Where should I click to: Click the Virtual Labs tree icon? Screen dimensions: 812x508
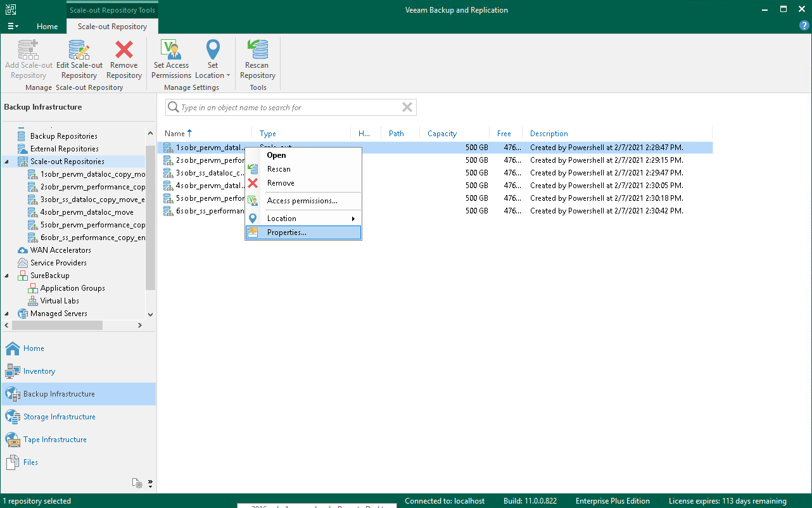click(33, 301)
